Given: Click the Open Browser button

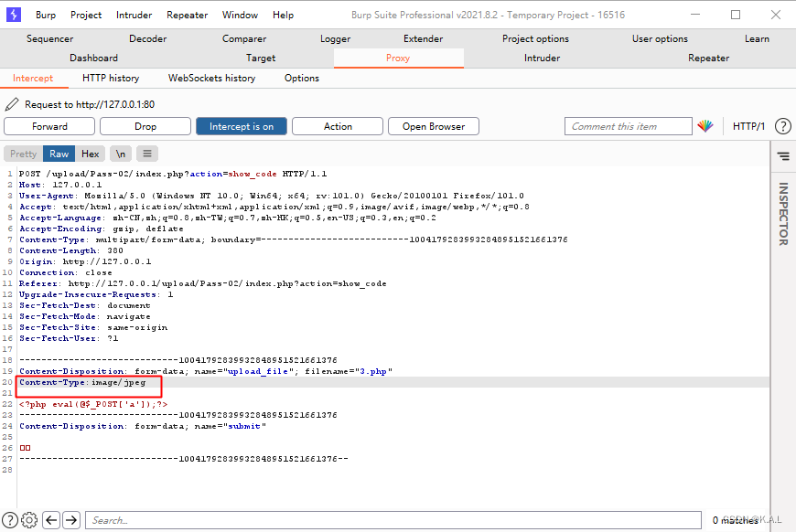Looking at the screenshot, I should click(x=434, y=126).
